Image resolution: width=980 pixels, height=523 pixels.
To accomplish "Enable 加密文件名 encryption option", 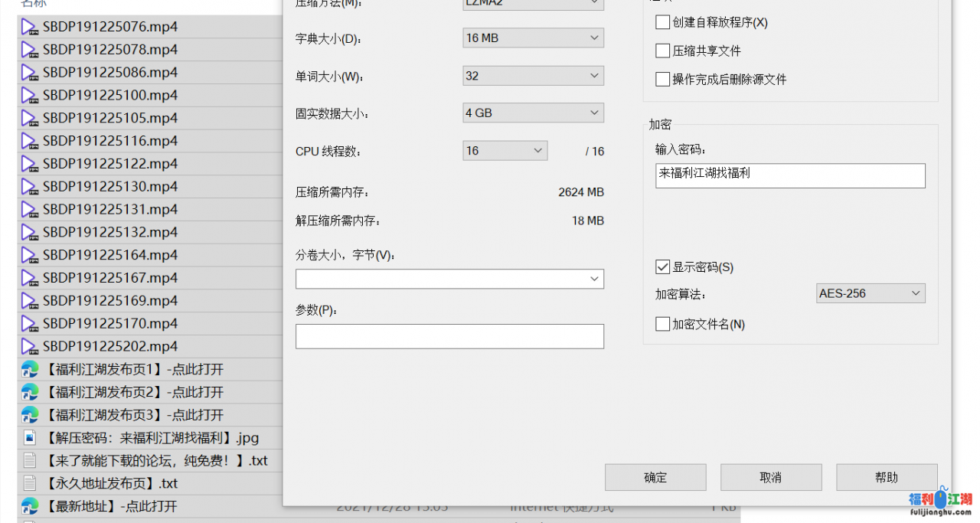I will 662,324.
